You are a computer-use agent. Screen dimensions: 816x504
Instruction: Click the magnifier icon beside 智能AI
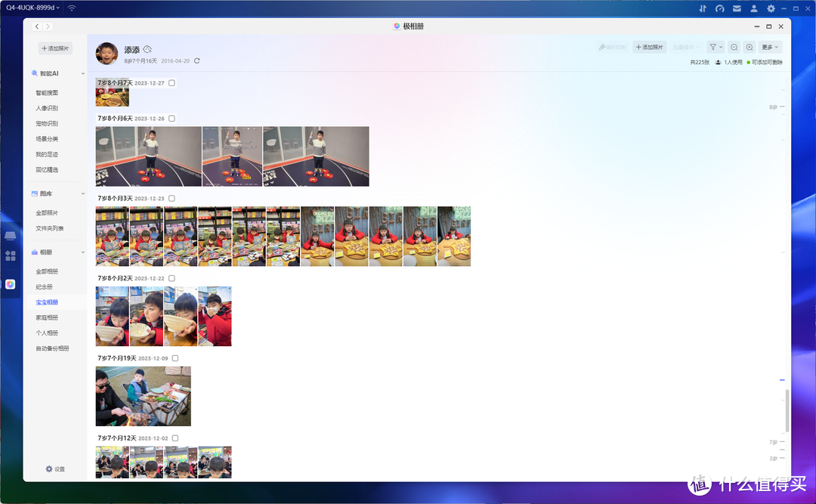tap(34, 73)
